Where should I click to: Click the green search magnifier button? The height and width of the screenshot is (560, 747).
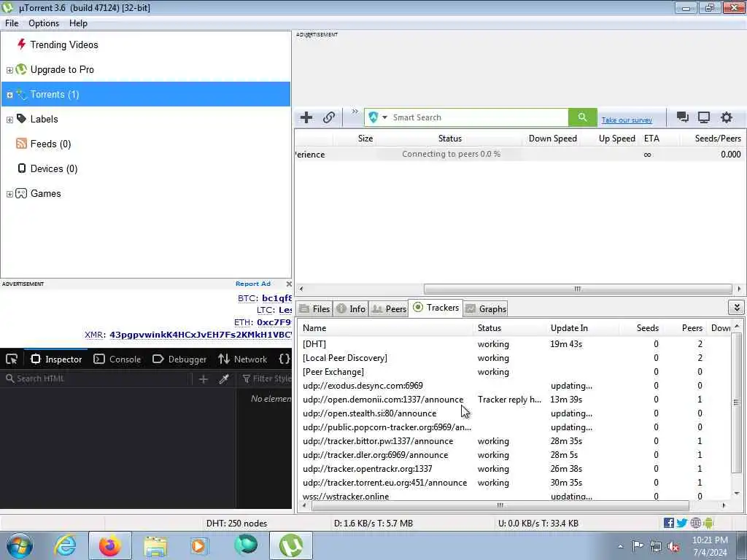click(x=582, y=117)
